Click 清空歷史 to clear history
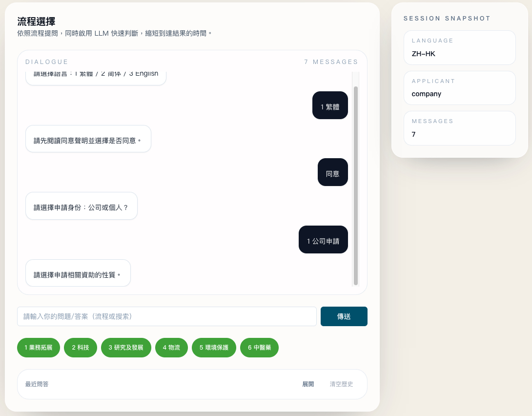This screenshot has height=416, width=532. [341, 384]
